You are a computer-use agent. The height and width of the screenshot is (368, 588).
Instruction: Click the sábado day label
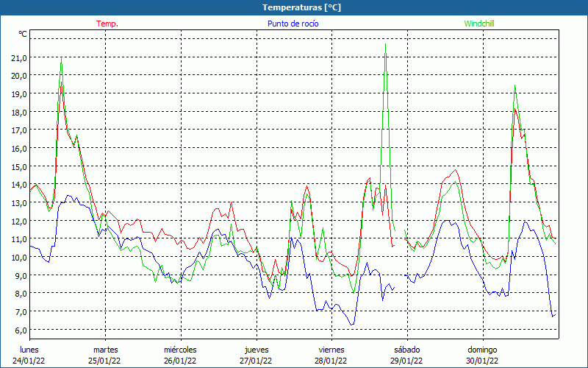click(x=407, y=350)
